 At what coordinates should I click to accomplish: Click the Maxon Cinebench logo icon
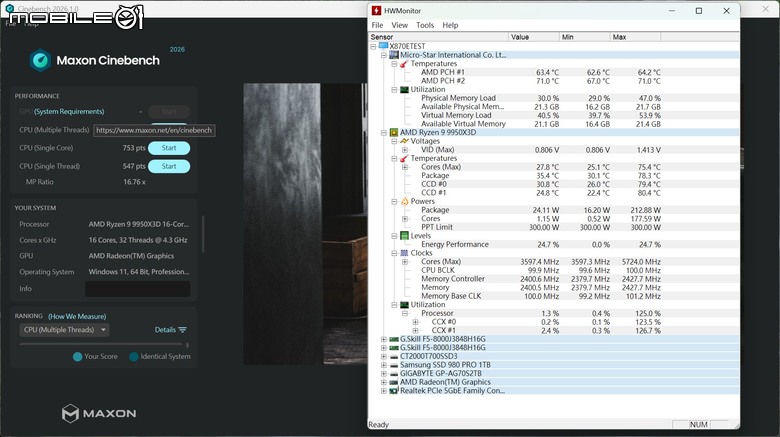click(40, 60)
